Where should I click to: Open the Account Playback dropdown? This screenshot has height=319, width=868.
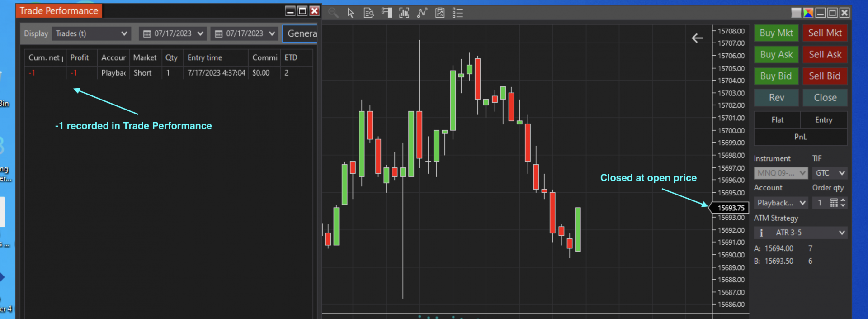coord(781,203)
